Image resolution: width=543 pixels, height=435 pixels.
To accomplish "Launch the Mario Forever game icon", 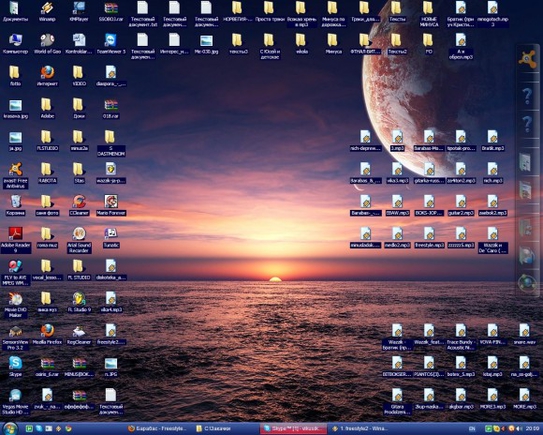I will coord(111,205).
